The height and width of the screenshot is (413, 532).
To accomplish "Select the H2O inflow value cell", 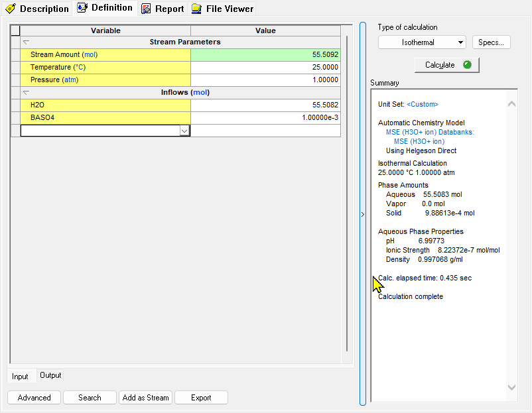I will point(265,105).
